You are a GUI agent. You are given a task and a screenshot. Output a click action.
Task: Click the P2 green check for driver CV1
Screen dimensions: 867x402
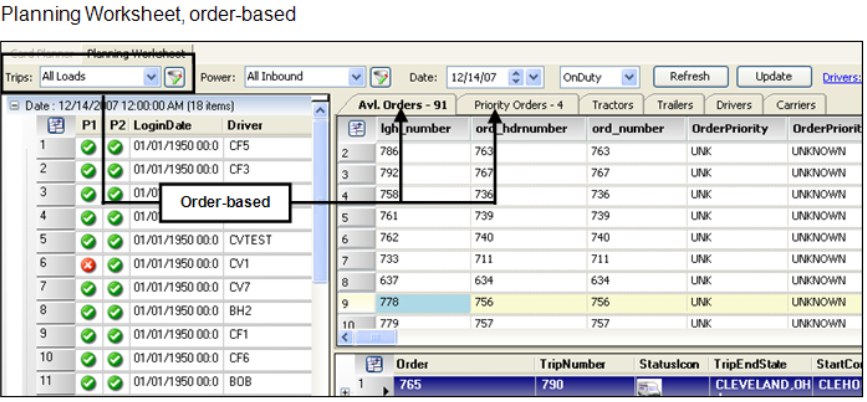click(x=115, y=265)
